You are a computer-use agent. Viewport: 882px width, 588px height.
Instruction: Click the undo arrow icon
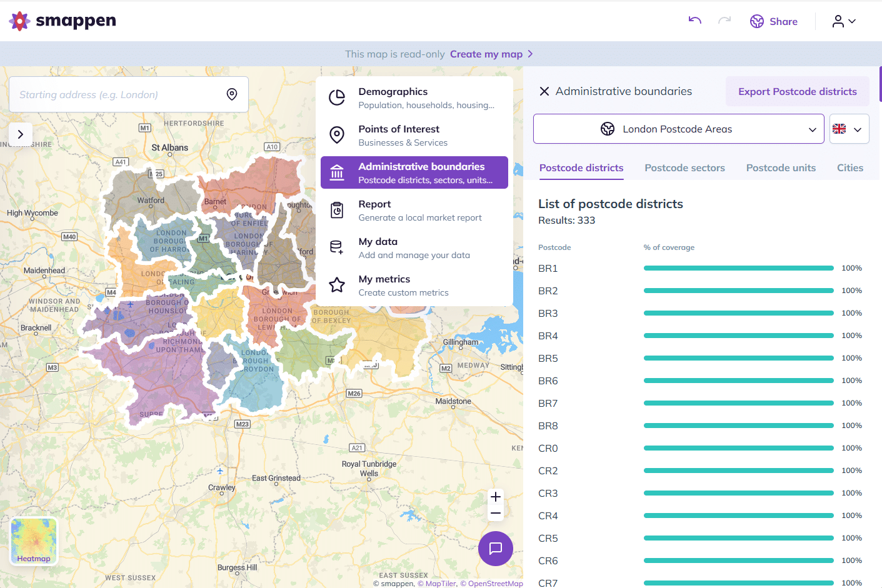coord(694,21)
